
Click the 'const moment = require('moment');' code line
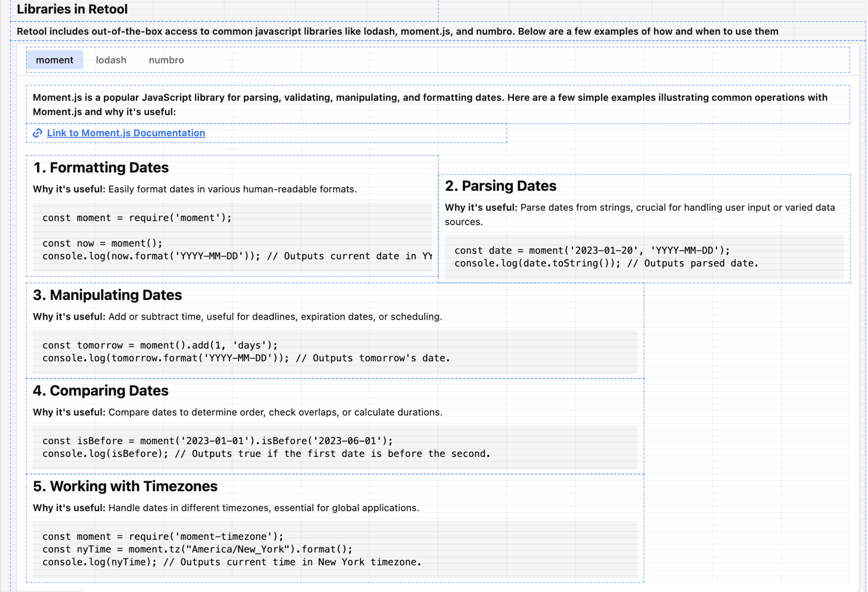click(137, 218)
